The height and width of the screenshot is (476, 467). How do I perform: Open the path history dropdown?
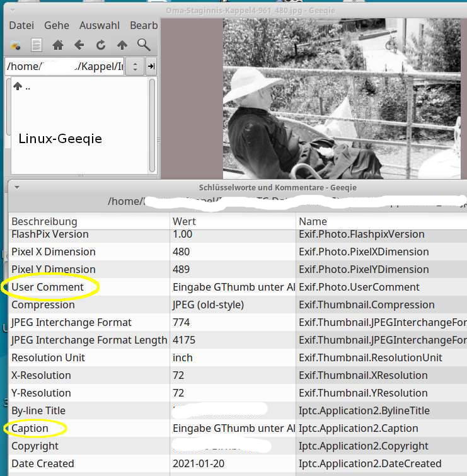(134, 67)
